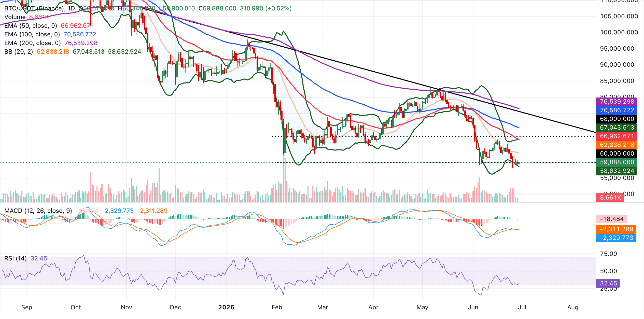Click the May label on time axis

422,307
